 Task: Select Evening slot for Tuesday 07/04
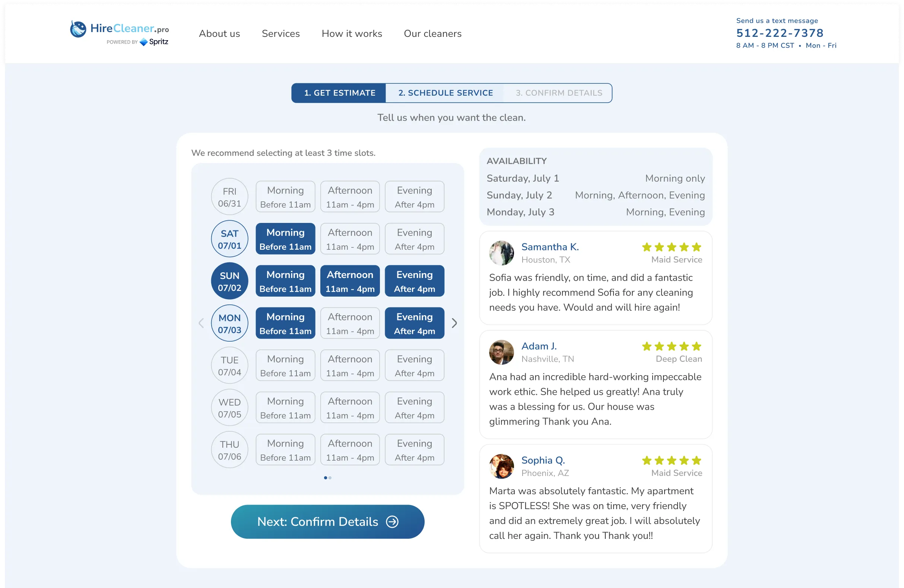tap(415, 365)
